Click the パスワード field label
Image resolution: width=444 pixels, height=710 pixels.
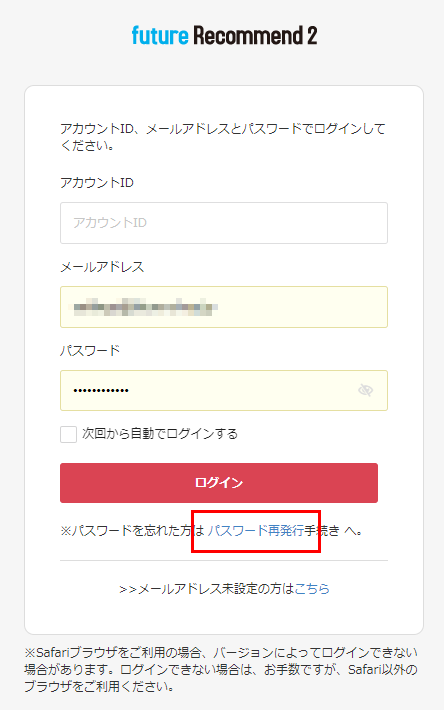pos(90,350)
